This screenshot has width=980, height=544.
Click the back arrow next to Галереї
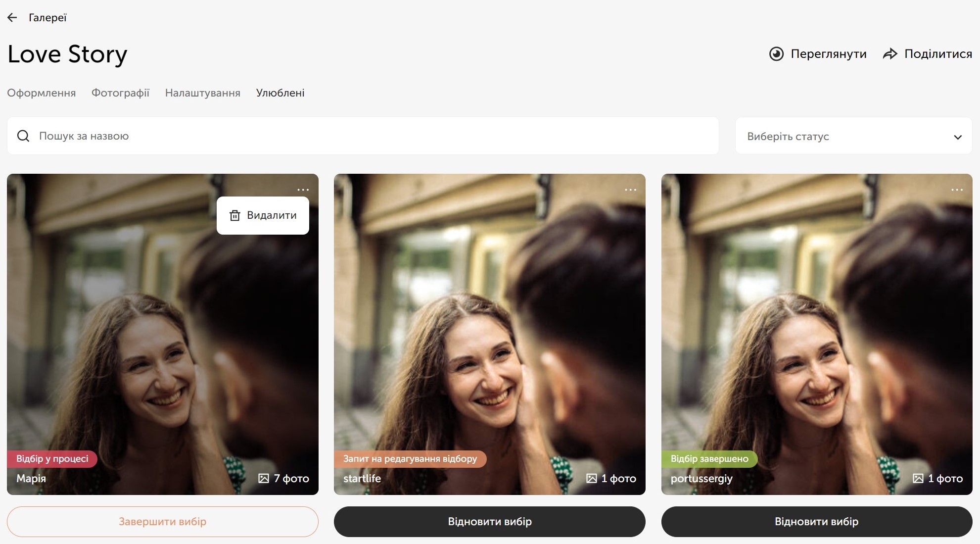point(12,18)
